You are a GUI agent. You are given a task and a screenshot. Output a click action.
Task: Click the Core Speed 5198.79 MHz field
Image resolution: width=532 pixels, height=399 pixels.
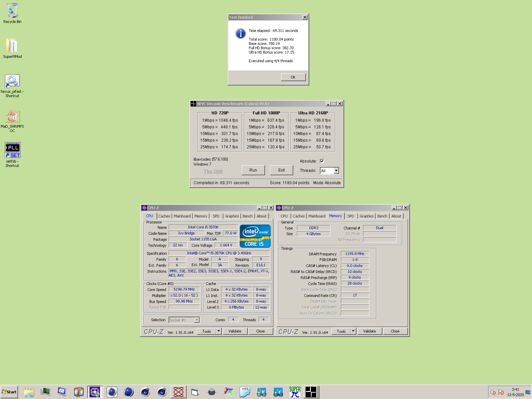(184, 290)
